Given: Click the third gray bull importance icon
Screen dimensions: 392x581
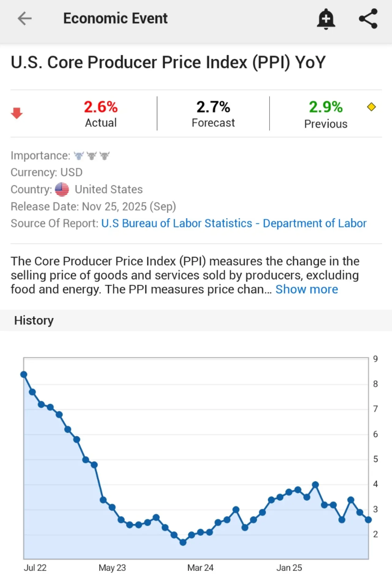Looking at the screenshot, I should point(104,156).
